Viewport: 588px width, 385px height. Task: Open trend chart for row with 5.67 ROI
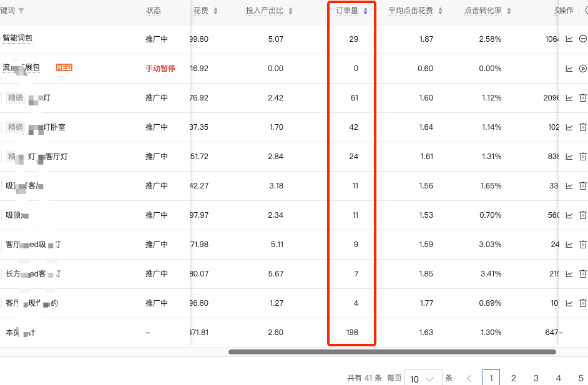pyautogui.click(x=569, y=274)
